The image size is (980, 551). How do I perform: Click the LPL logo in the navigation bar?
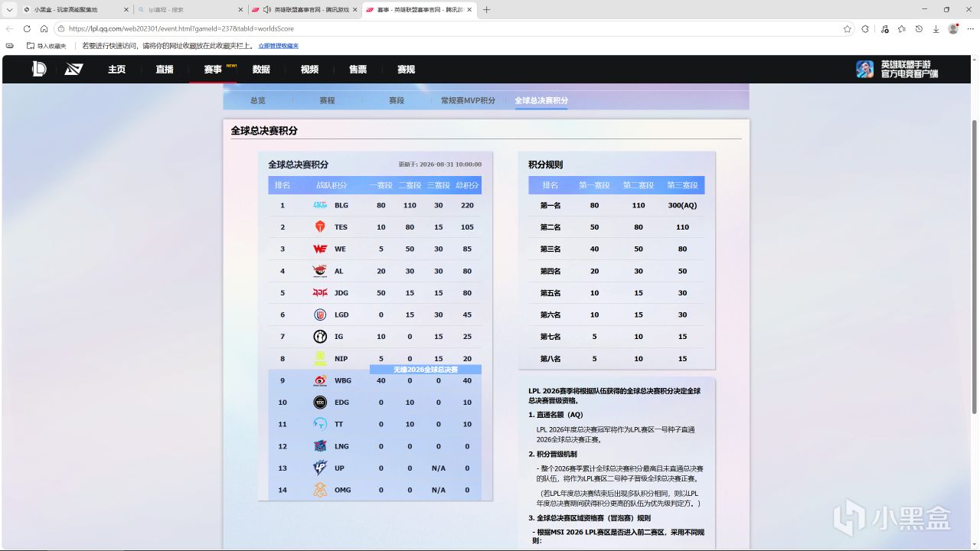39,69
